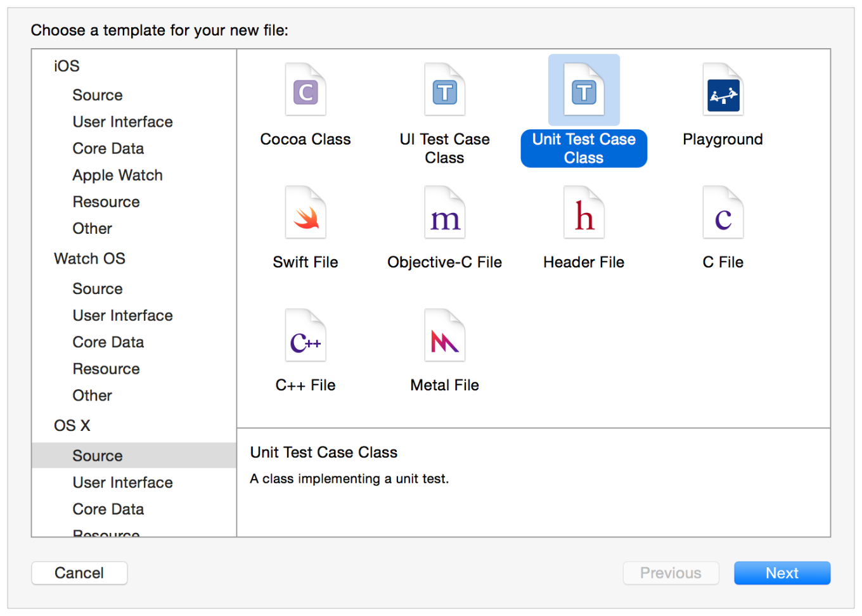Select Apple Watch under iOS
Viewport: 862px width, 616px height.
(x=117, y=176)
